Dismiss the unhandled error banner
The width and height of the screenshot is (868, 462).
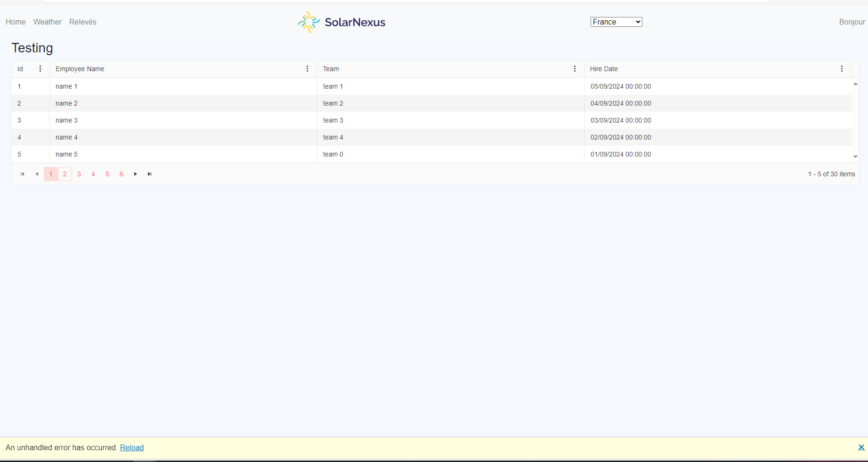(x=861, y=447)
